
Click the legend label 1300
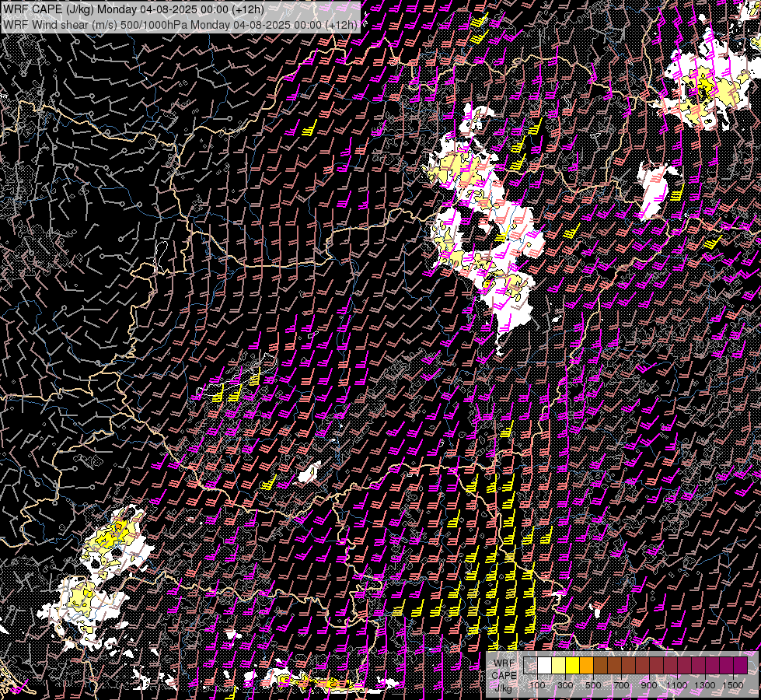[705, 685]
